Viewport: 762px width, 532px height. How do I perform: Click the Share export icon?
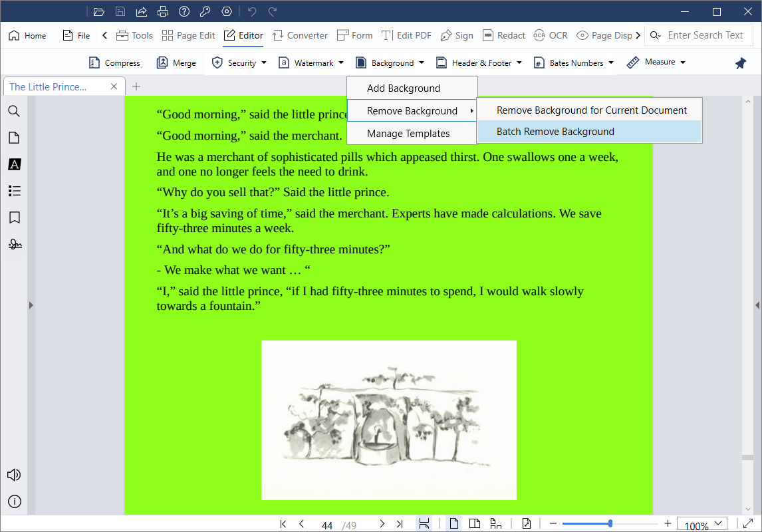(142, 12)
